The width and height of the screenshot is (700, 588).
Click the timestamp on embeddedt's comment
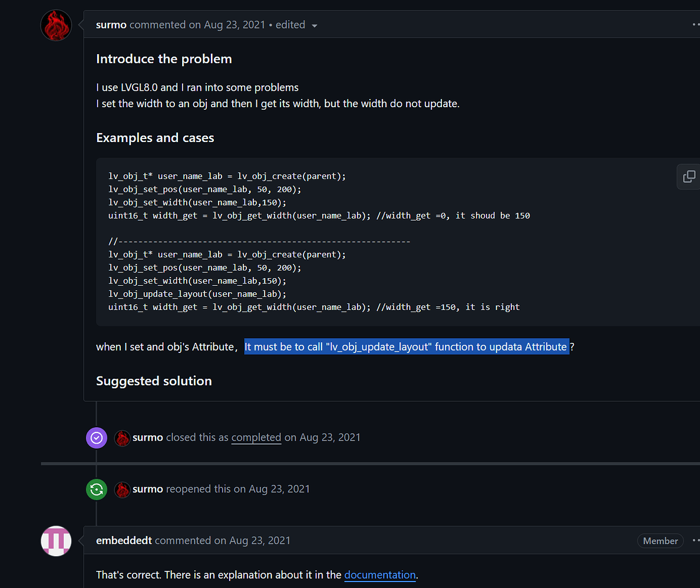[x=260, y=540]
